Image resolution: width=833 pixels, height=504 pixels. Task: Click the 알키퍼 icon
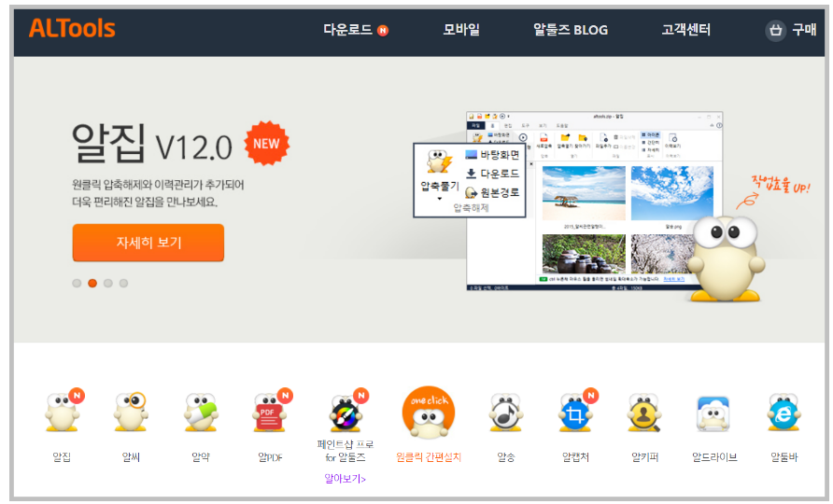[644, 412]
